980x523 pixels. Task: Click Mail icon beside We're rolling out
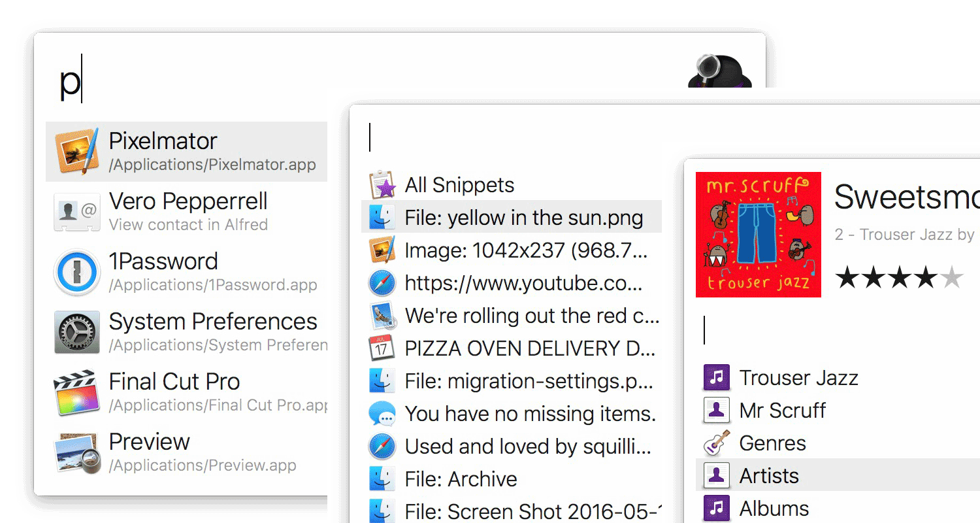pyautogui.click(x=382, y=316)
